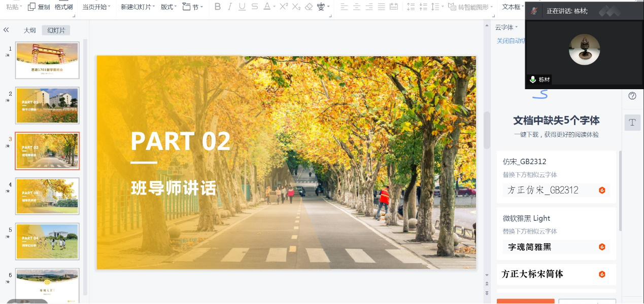Screen dimensions: 644x304
Task: Switch to the 大纲 outline tab
Action: pos(29,30)
